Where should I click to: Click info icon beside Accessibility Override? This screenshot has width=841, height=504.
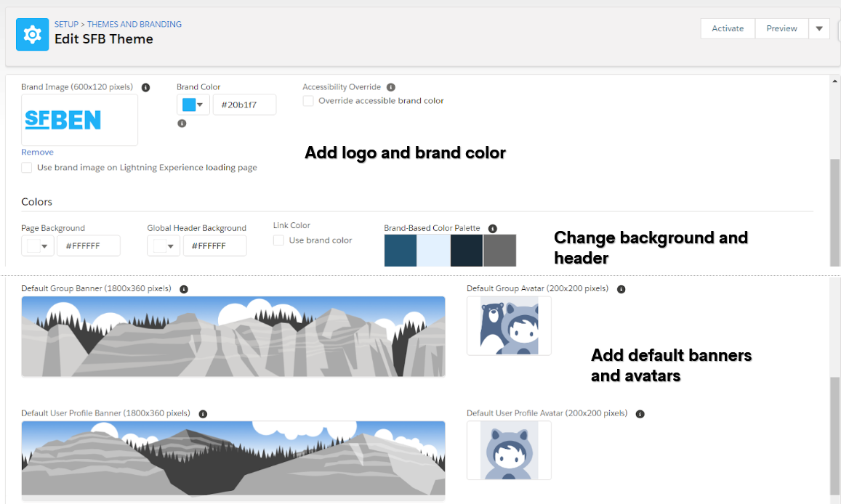click(391, 87)
